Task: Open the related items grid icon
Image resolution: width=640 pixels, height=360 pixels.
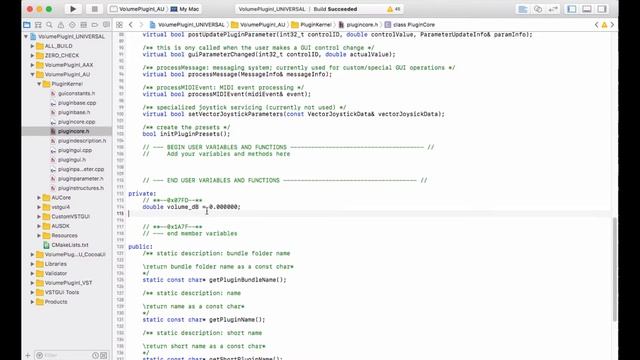Action: (119, 25)
